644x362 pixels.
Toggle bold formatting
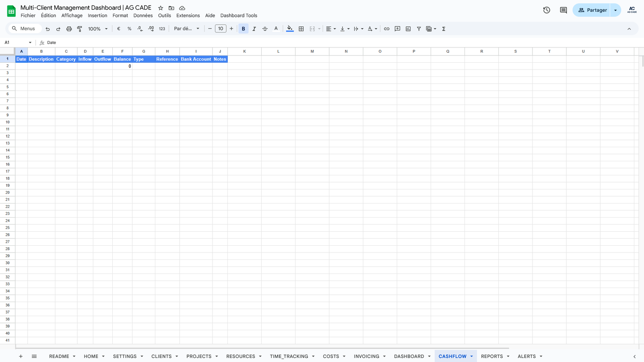click(243, 29)
